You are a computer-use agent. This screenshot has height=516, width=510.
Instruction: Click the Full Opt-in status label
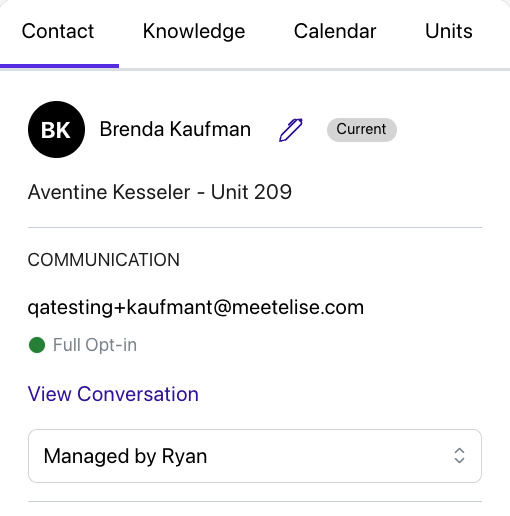pos(95,345)
